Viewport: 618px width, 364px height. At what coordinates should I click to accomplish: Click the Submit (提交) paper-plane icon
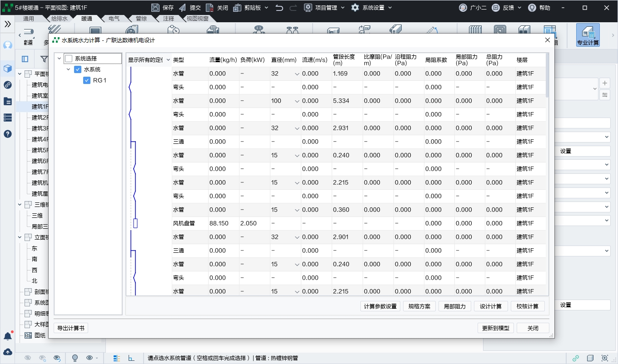(183, 8)
